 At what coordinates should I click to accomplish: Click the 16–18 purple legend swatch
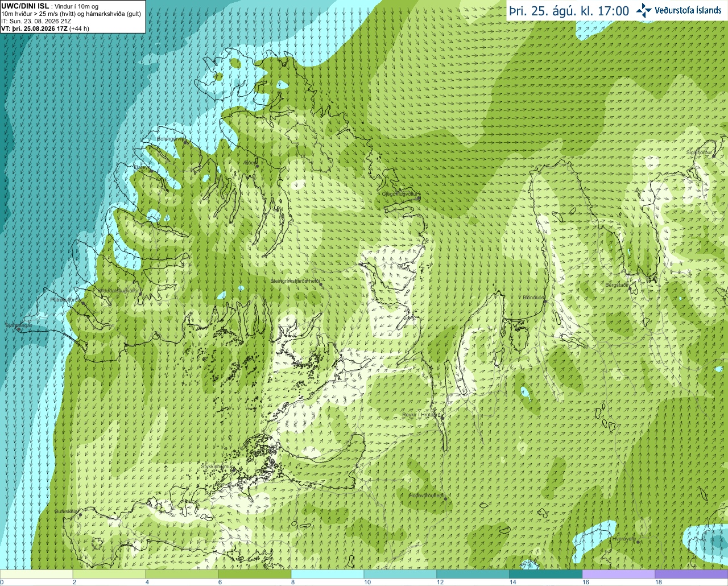click(619, 574)
